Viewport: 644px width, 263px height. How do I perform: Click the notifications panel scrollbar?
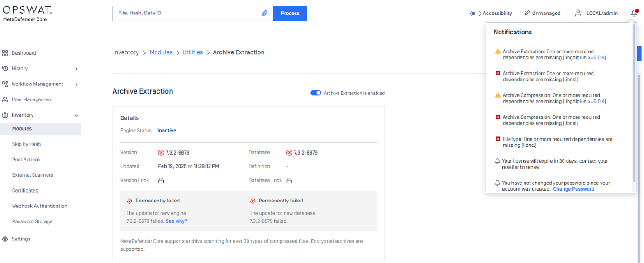(x=634, y=104)
